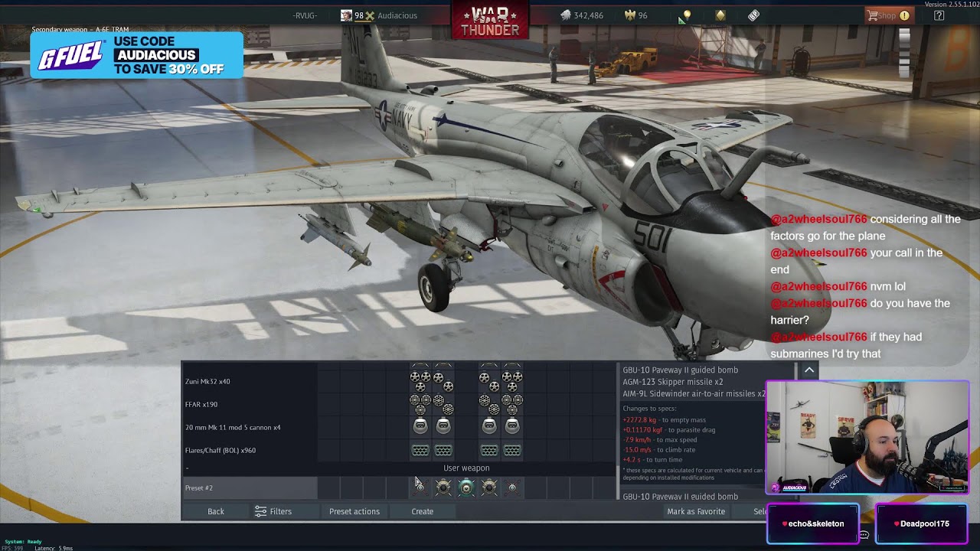Viewport: 980px width, 551px height.
Task: Select third Flares/Chaff (BOL) dispenser slot
Action: click(489, 450)
